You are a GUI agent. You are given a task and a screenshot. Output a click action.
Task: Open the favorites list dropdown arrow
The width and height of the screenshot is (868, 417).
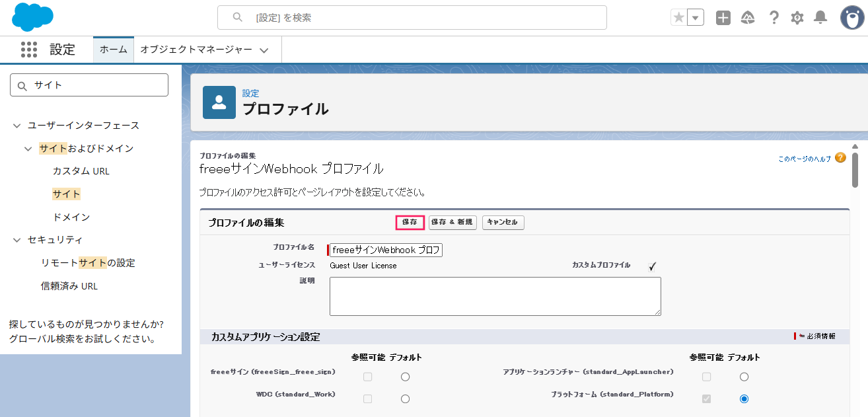(696, 18)
